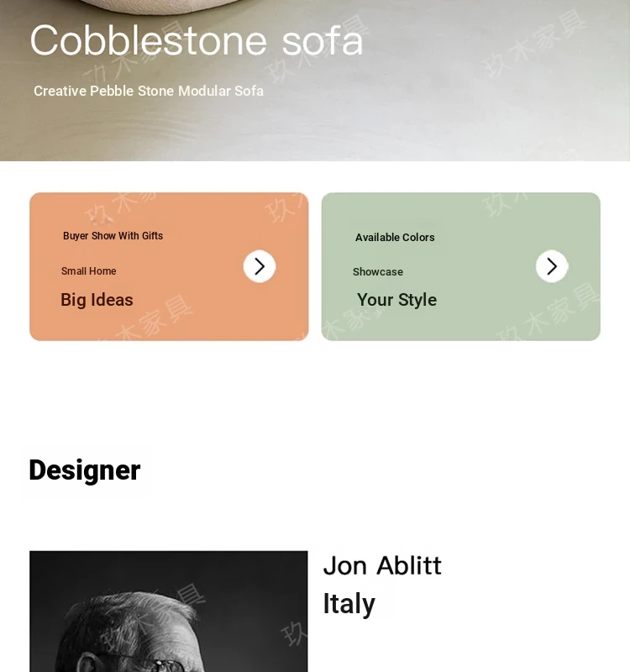The image size is (630, 672).
Task: Click Available Colors label
Action: [395, 237]
